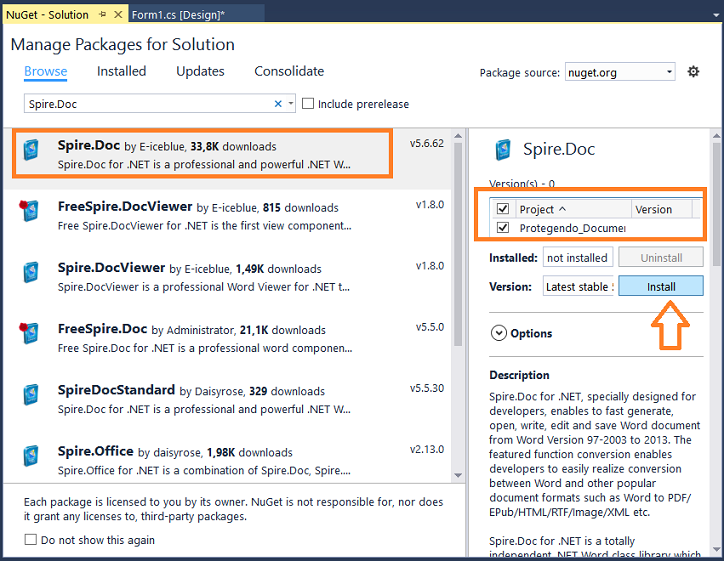
Task: Click Protegendo_Document project name
Action: point(572,228)
